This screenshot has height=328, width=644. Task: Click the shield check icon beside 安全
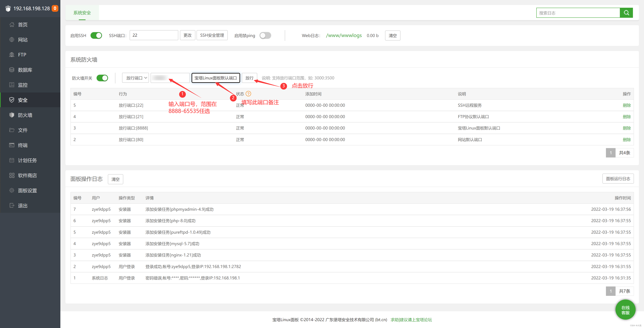(12, 100)
